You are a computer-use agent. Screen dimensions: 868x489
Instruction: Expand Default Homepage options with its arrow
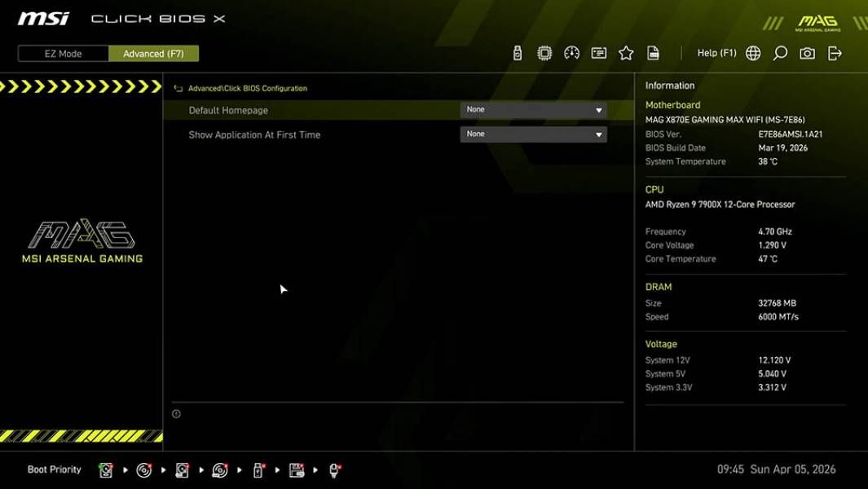(599, 109)
